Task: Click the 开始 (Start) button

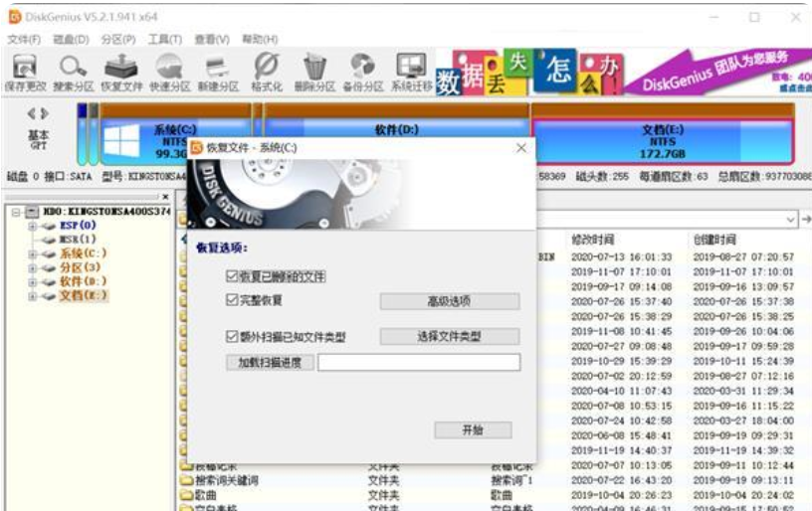Action: coord(473,430)
